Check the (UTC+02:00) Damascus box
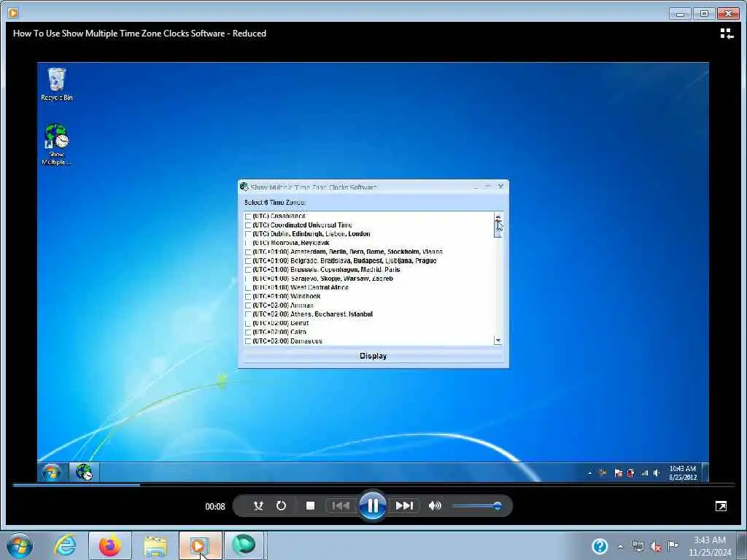The width and height of the screenshot is (747, 560). coord(248,341)
